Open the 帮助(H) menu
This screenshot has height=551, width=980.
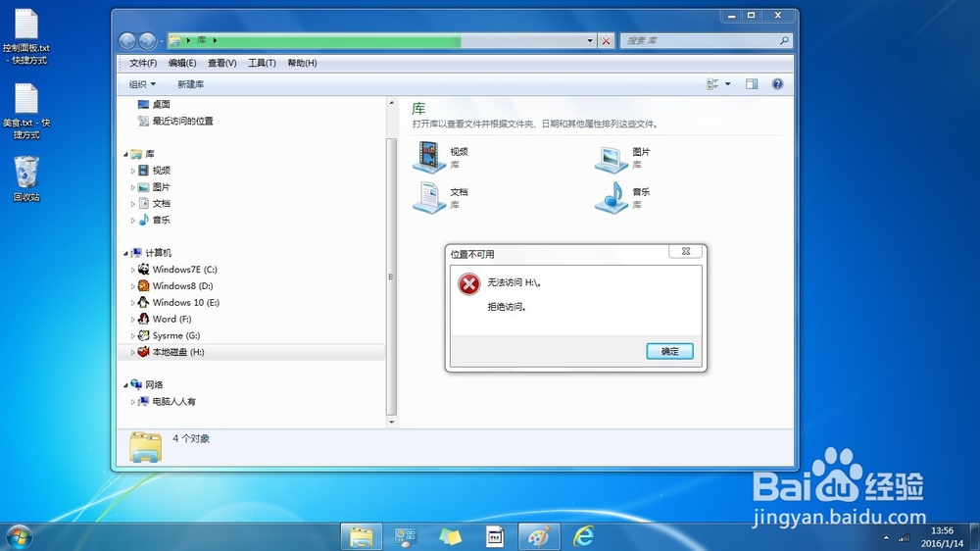[x=302, y=63]
